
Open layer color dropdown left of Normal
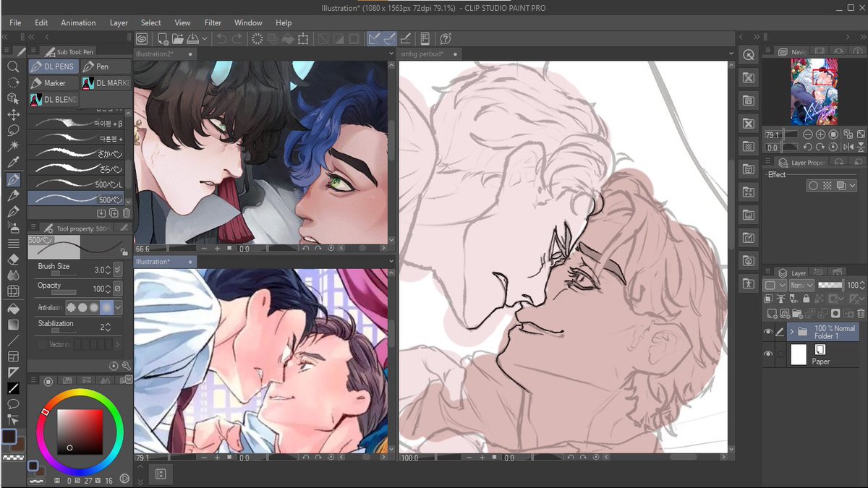[775, 286]
